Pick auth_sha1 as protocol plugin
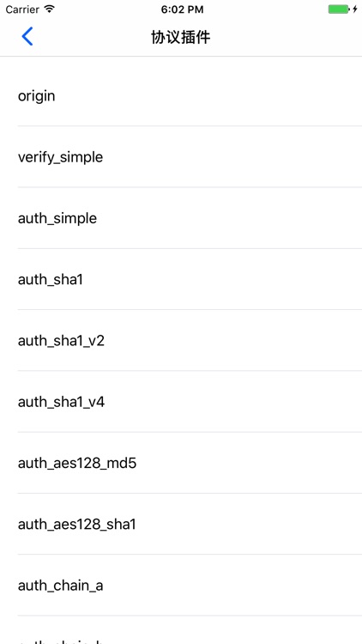 [x=181, y=279]
